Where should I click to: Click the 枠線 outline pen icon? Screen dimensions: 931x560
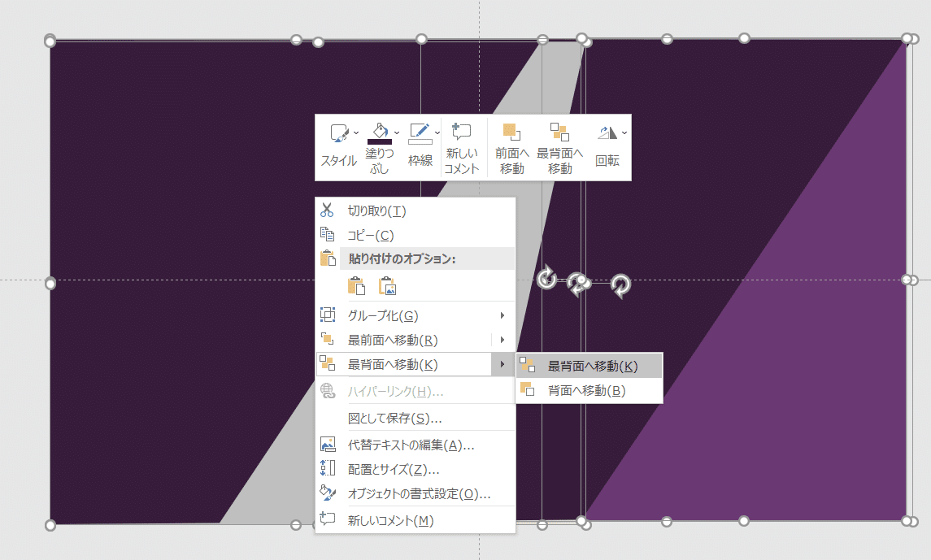(x=420, y=132)
